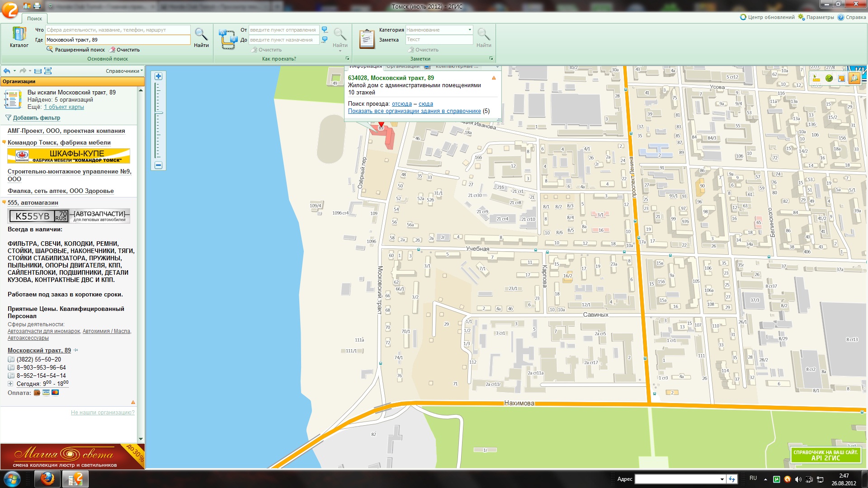Click Показать все организации здания link
The width and height of the screenshot is (868, 488).
pos(414,111)
